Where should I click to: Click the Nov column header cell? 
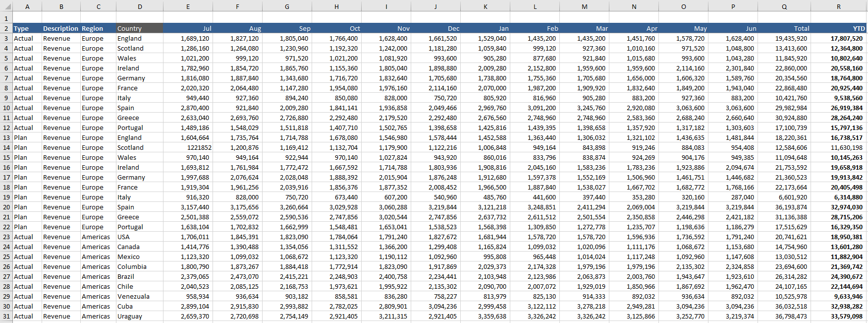(386, 28)
